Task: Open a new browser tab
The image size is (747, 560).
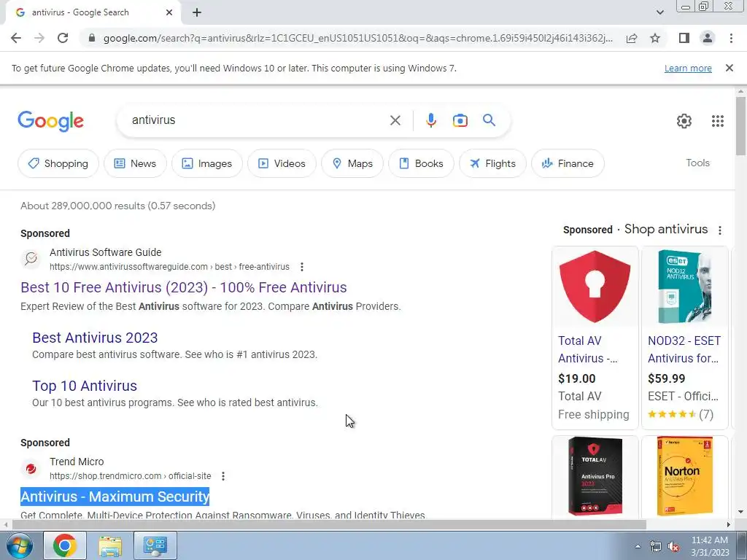Action: click(197, 13)
